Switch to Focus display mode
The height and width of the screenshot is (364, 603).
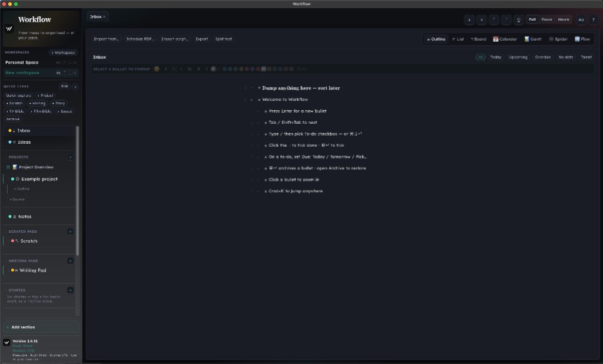click(547, 19)
